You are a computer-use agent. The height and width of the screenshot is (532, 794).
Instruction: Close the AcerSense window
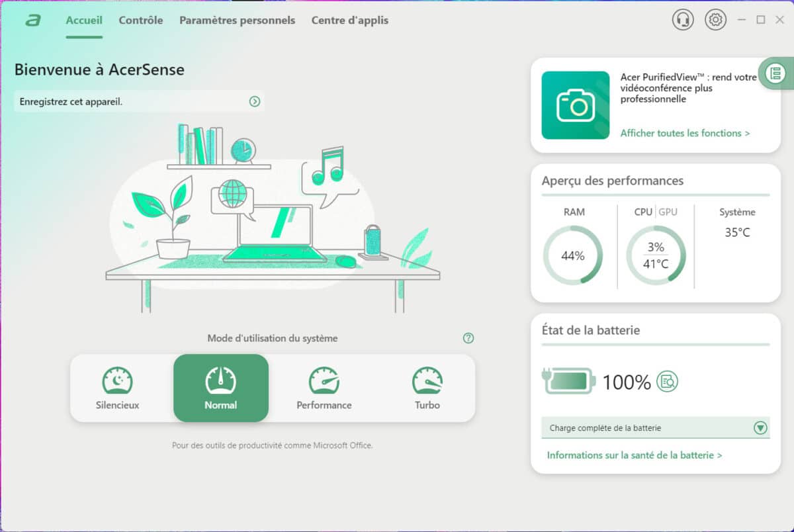pyautogui.click(x=779, y=20)
